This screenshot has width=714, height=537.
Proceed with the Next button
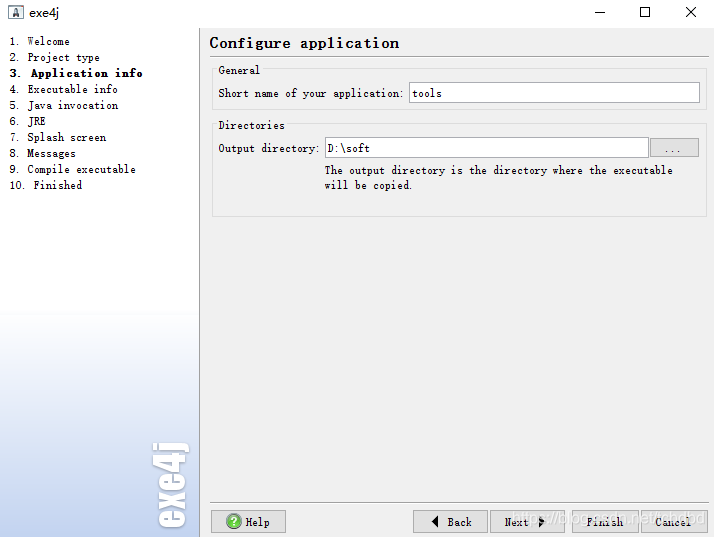[527, 522]
